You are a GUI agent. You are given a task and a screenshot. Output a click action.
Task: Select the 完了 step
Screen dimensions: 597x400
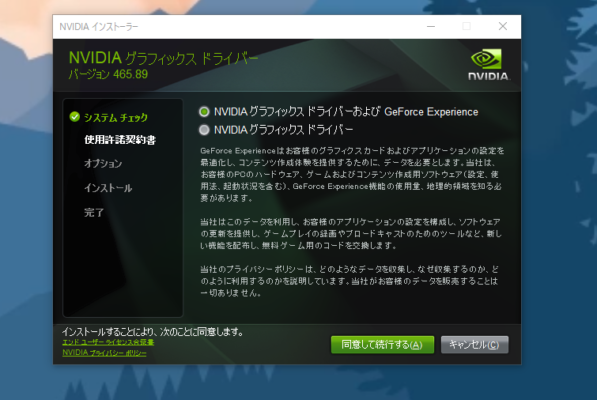(94, 212)
